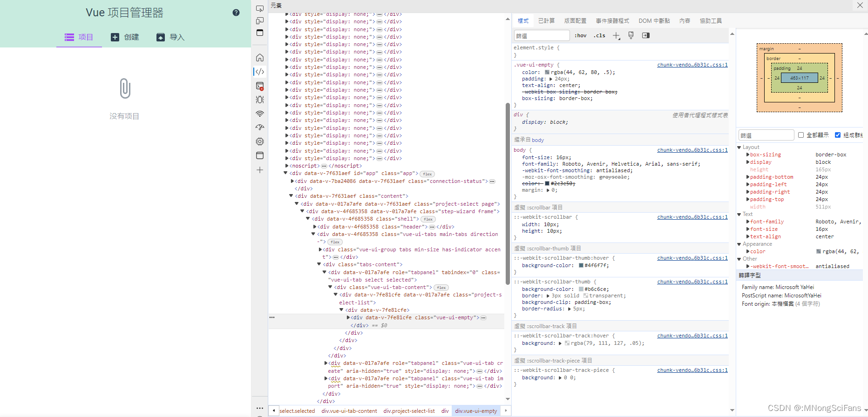868x417 pixels.
Task: Click the flex badge on app div
Action: click(x=427, y=174)
